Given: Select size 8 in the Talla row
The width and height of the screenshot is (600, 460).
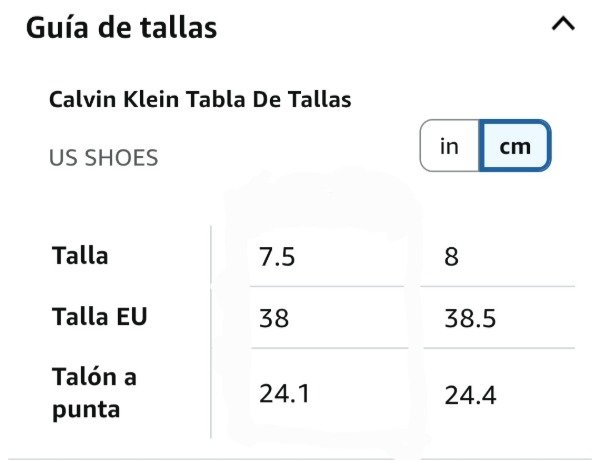Looking at the screenshot, I should (x=452, y=257).
